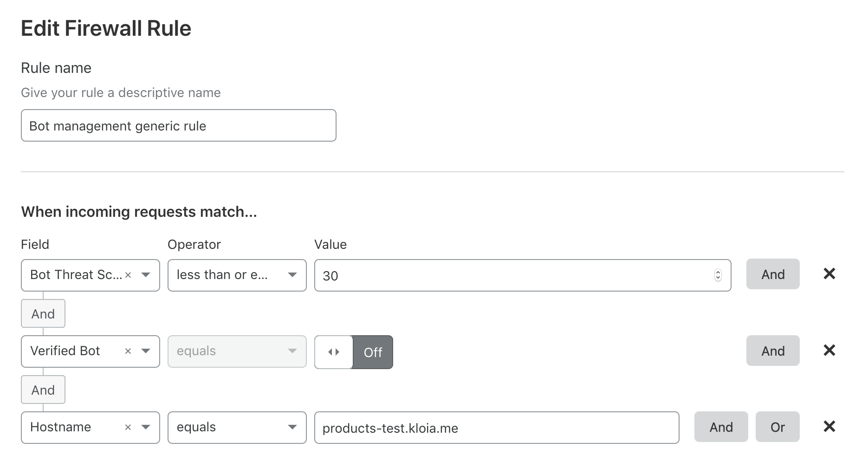The width and height of the screenshot is (868, 468).
Task: Toggle the Verified Bot switch from Off
Action: click(x=354, y=352)
